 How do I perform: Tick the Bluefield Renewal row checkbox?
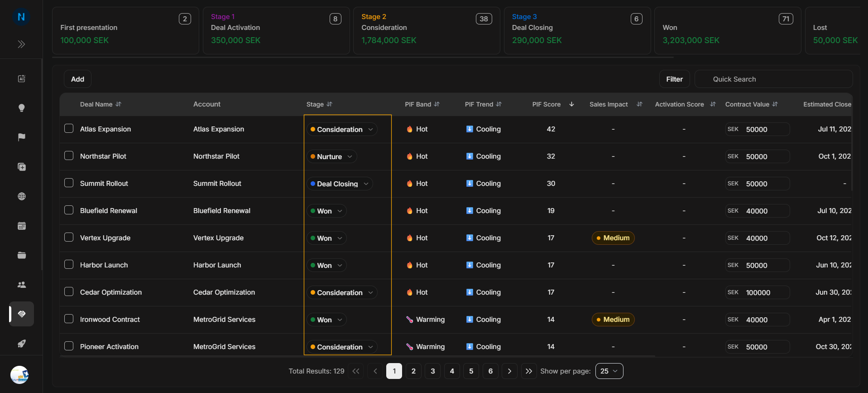(x=69, y=210)
